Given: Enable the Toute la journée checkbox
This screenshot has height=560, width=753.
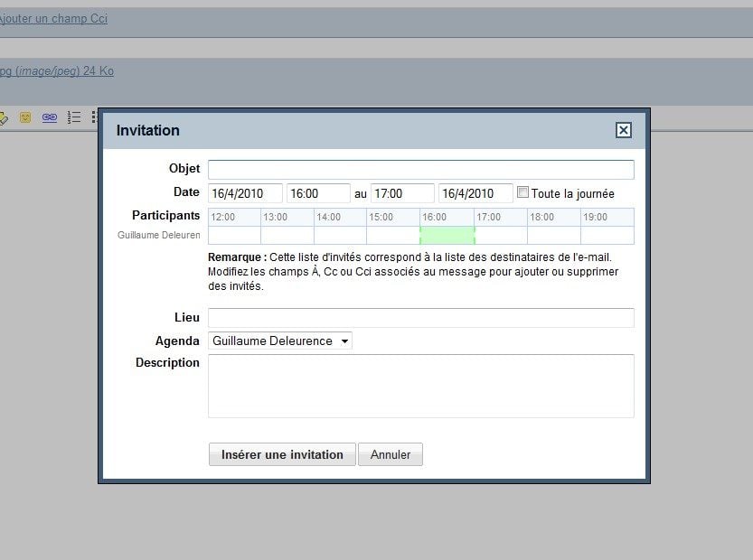Looking at the screenshot, I should [x=522, y=192].
